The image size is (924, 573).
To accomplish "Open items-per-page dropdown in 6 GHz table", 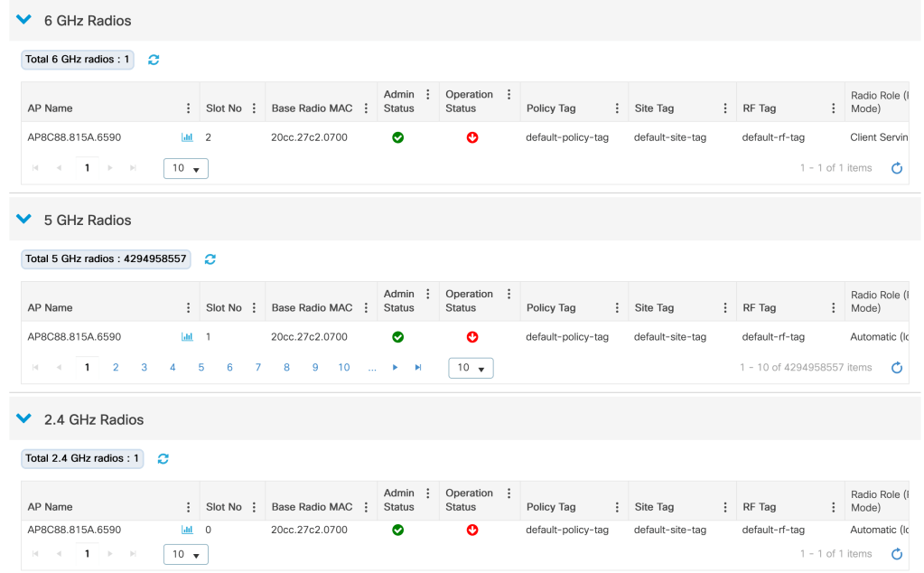I will pyautogui.click(x=185, y=169).
